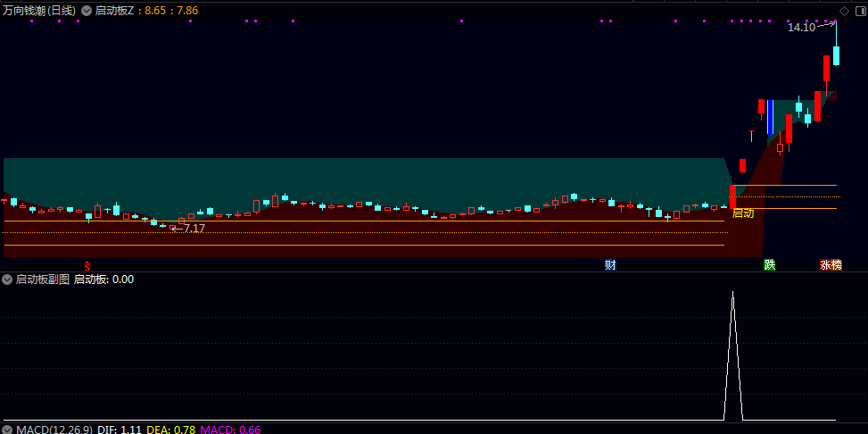Click the tall cyan candle at the far right
868x434 pixels.
click(x=836, y=55)
